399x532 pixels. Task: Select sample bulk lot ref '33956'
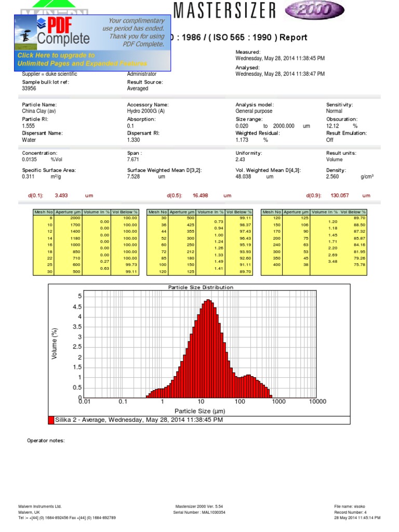coord(29,88)
